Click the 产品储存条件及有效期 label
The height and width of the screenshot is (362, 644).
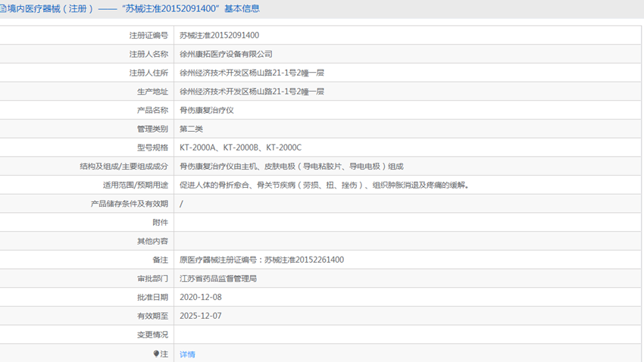pyautogui.click(x=130, y=204)
